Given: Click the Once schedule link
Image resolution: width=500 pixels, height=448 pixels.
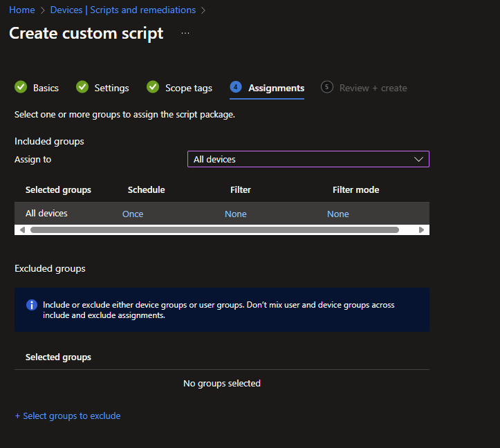Looking at the screenshot, I should click(x=133, y=214).
